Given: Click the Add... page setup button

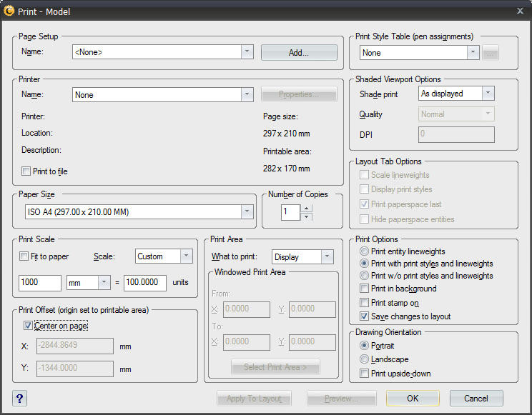Looking at the screenshot, I should click(x=299, y=53).
